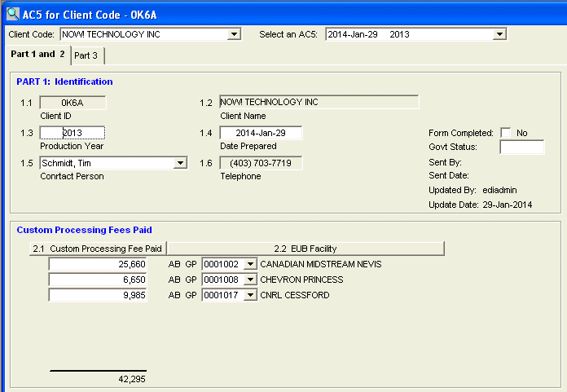
Task: Select the 9,985 processing fee field
Action: click(99, 295)
